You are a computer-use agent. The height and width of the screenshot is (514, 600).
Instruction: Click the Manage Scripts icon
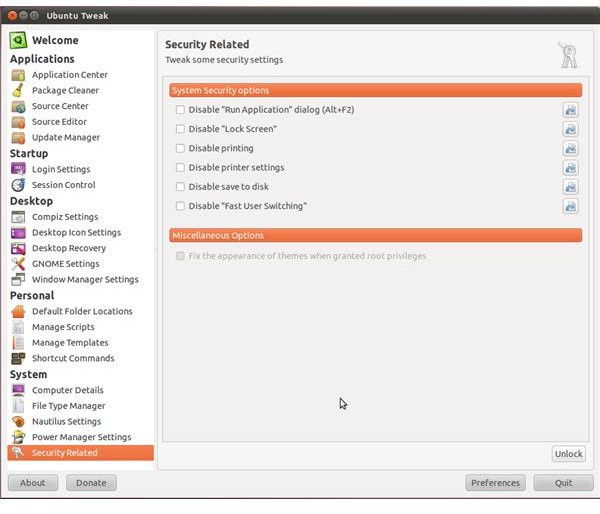[18, 327]
